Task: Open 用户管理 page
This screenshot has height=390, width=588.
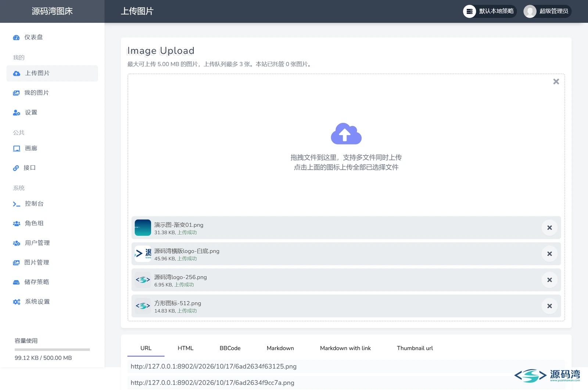Action: coord(52,243)
